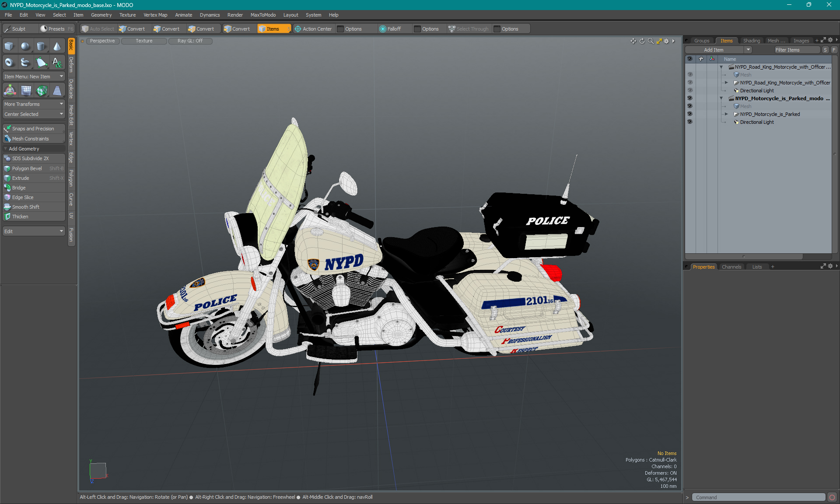840x504 pixels.
Task: Open Item Menu: New Item dropdown
Action: tap(34, 77)
